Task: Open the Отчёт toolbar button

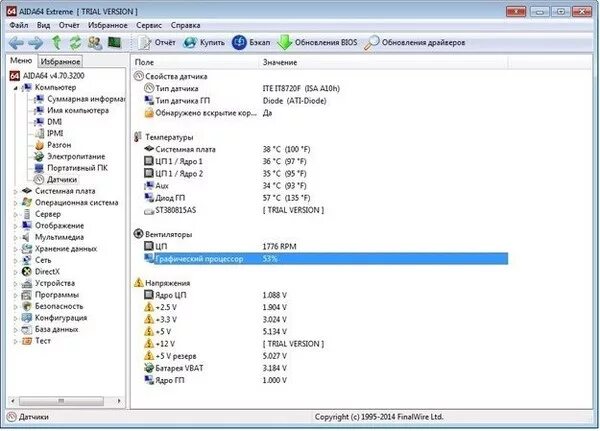Action: click(157, 42)
